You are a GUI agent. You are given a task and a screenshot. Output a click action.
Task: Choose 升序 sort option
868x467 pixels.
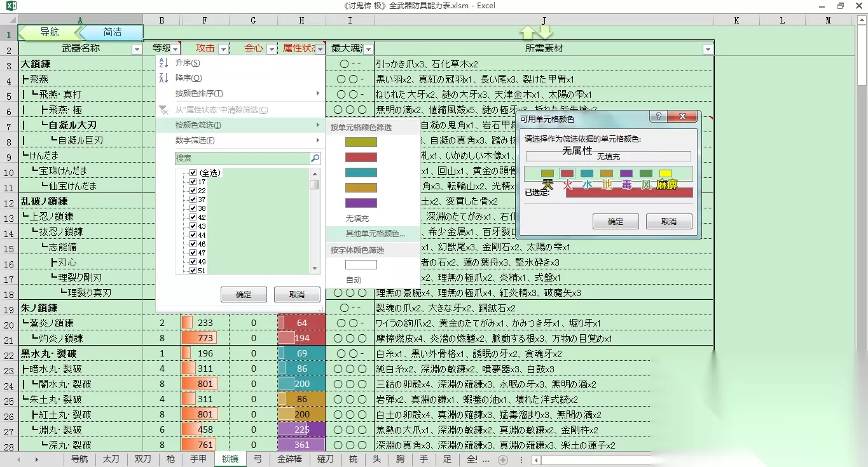240,63
